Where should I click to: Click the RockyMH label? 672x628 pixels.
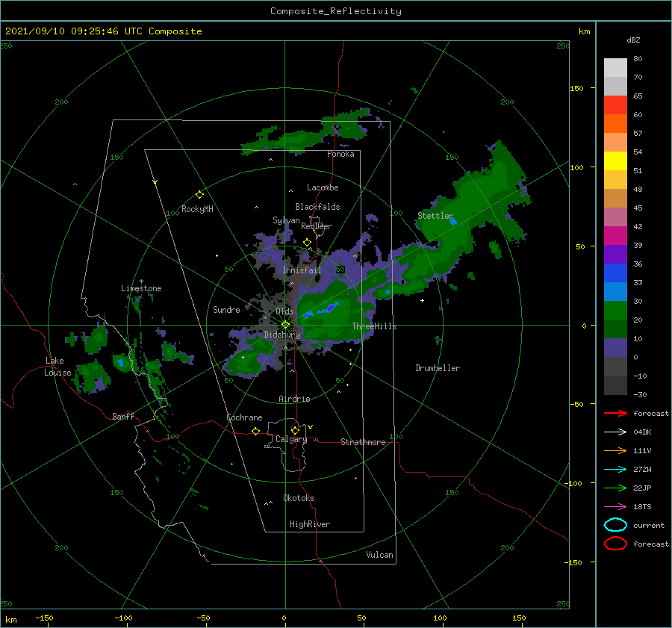[x=197, y=209]
